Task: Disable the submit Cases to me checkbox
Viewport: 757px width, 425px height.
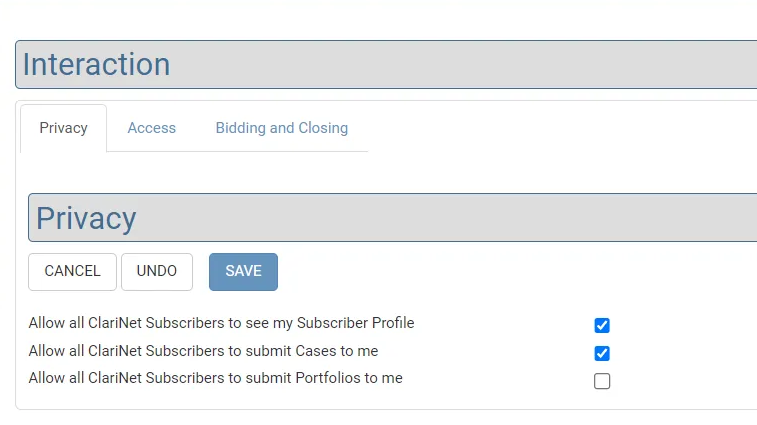Action: point(602,353)
